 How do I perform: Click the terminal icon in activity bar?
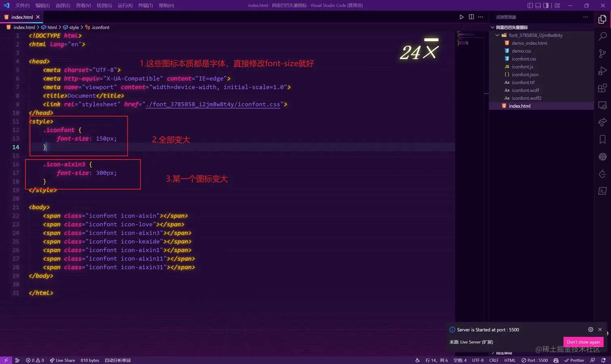pyautogui.click(x=602, y=191)
